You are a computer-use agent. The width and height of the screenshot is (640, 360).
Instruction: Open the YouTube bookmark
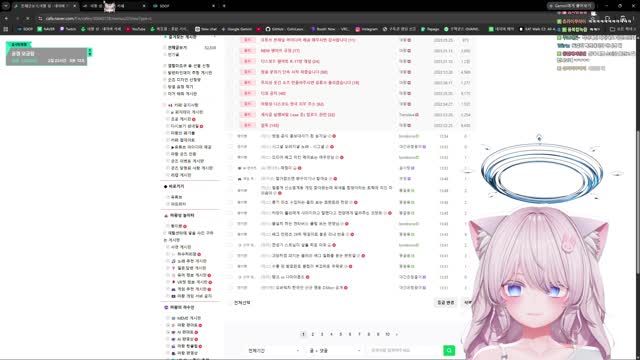(x=136, y=29)
